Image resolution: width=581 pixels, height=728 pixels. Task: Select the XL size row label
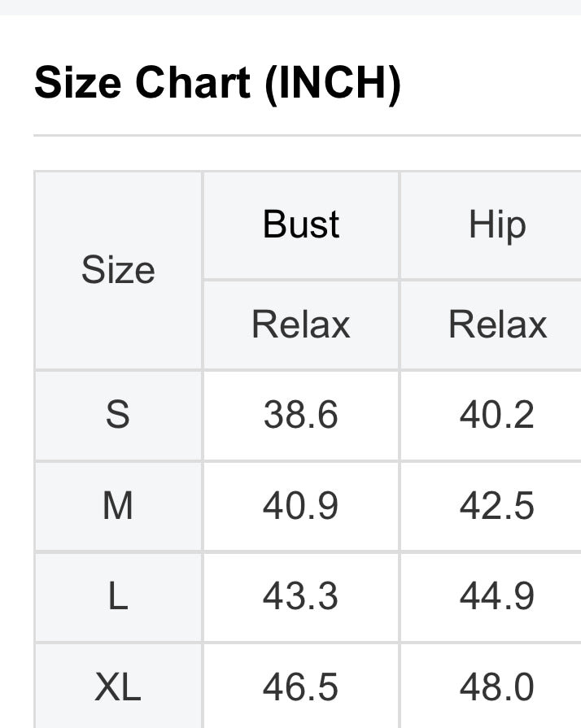[118, 688]
